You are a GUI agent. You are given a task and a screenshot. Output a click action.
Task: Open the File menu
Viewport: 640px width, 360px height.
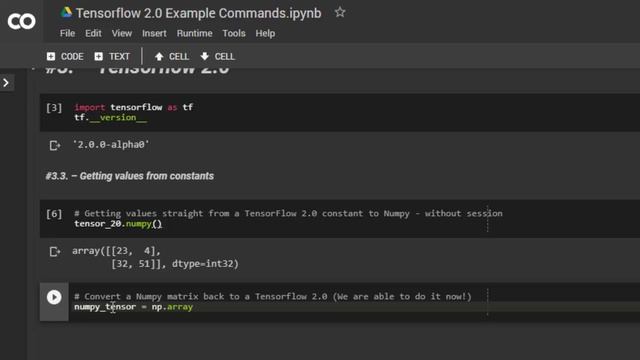click(67, 33)
